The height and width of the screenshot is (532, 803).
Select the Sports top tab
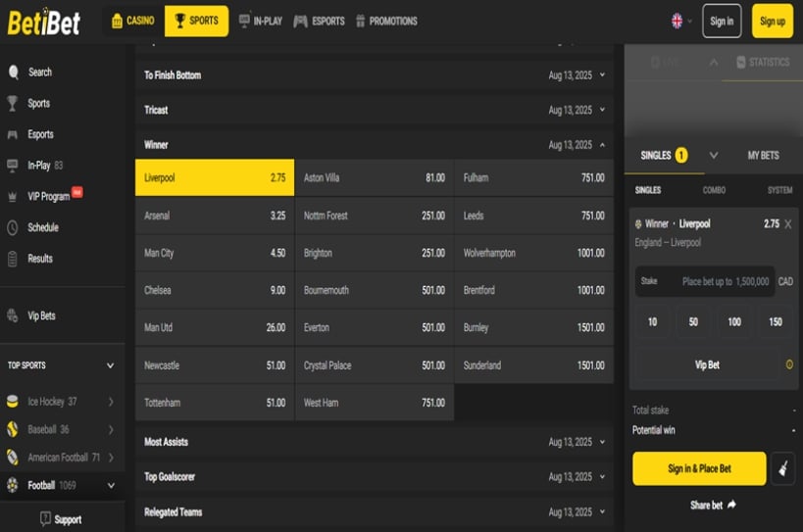tap(197, 21)
